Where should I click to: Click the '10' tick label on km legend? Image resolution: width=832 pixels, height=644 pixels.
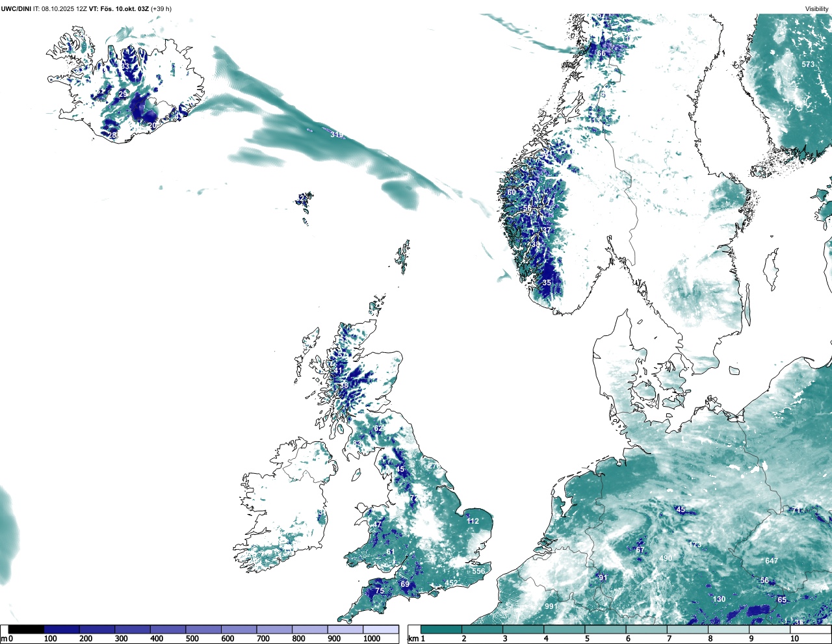794,639
